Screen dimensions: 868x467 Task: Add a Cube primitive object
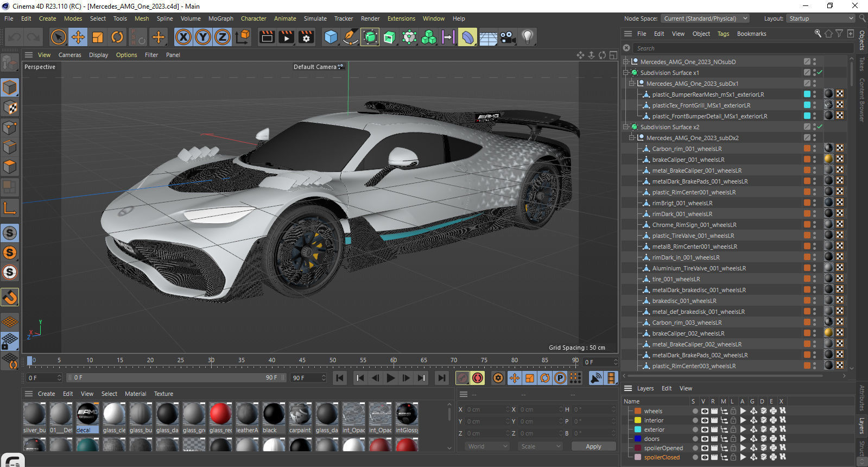click(331, 37)
